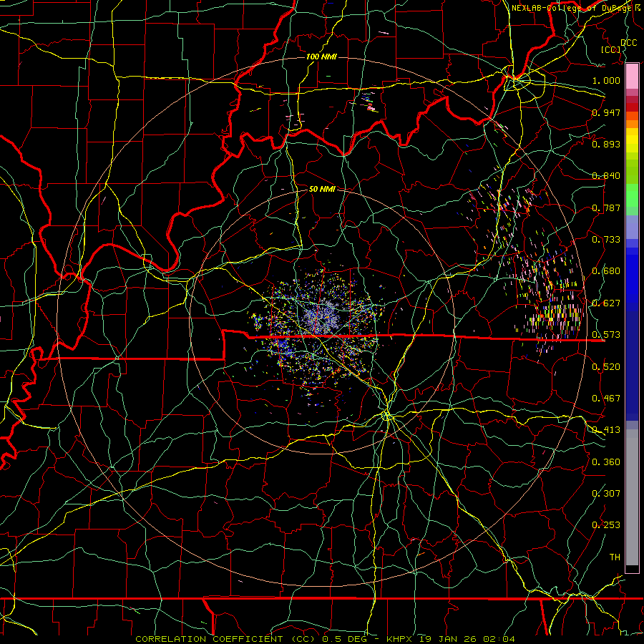Select the 0.573 color scale value
Screen dimensions: 644x644
[606, 335]
